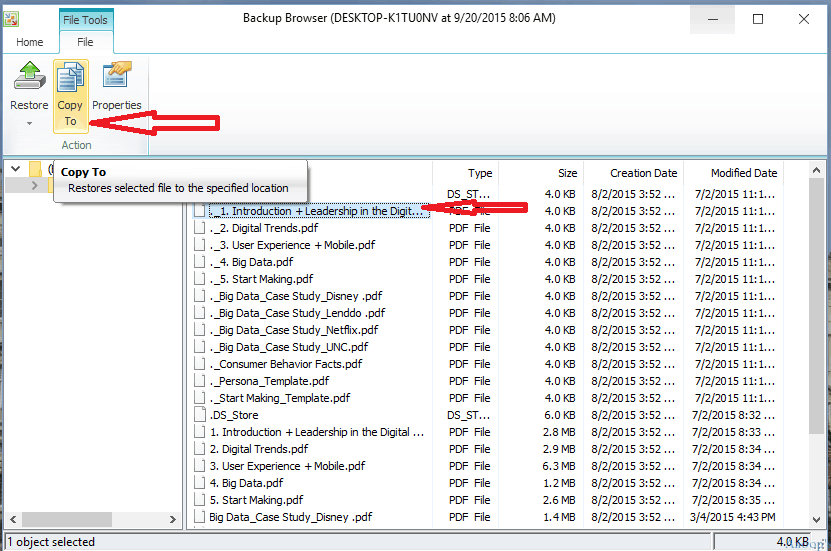Click the Backup Browser app icon
Screen dimensions: 831x551
pos(11,19)
